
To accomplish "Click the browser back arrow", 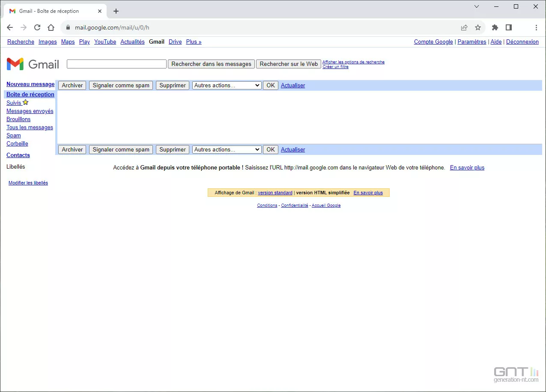I will click(x=10, y=27).
